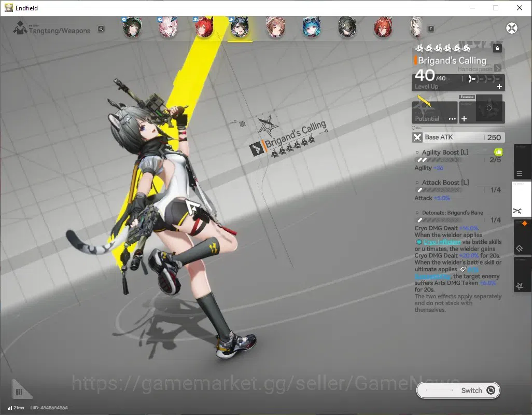Select the blue-haired operator portrait
Viewport: 532px width, 415px height.
pyautogui.click(x=312, y=27)
